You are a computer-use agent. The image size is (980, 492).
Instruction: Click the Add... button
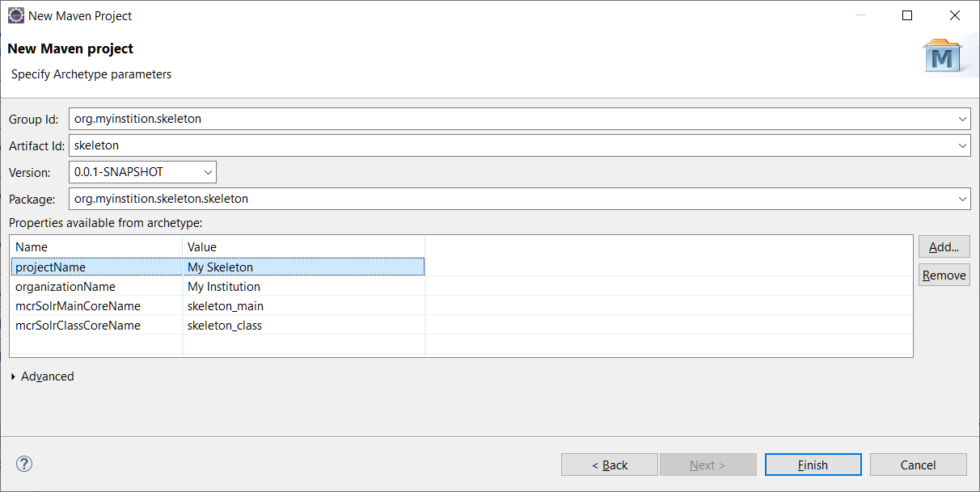[944, 247]
